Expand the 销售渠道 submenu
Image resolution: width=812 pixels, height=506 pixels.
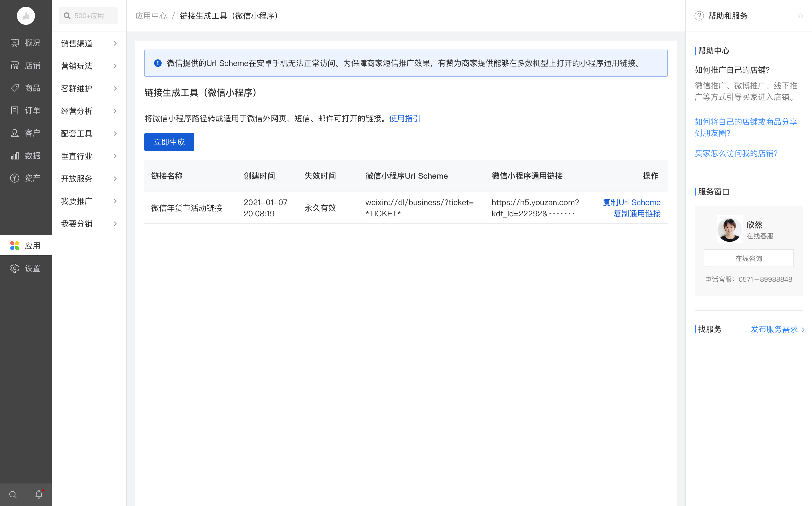89,43
